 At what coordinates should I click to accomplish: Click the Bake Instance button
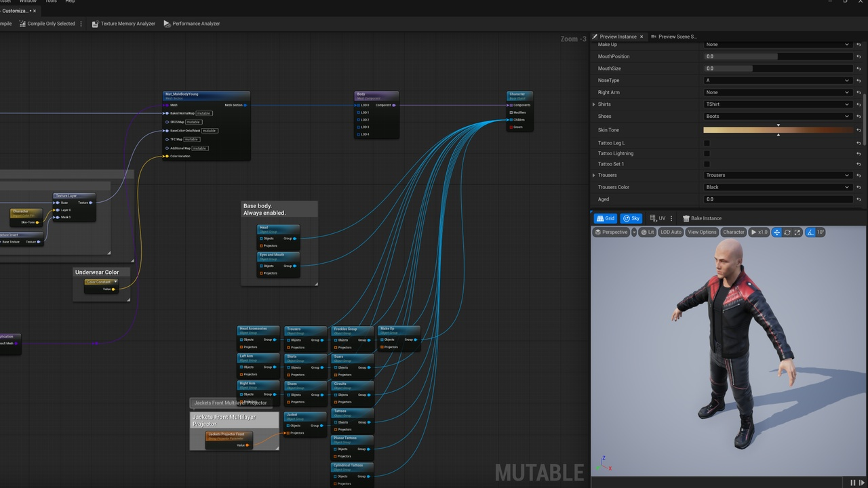pyautogui.click(x=702, y=218)
